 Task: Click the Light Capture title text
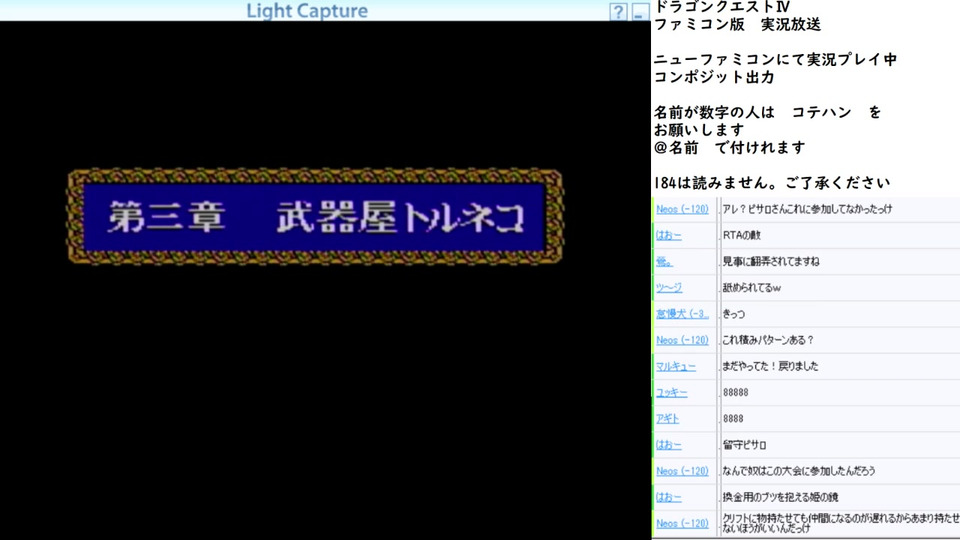click(307, 10)
